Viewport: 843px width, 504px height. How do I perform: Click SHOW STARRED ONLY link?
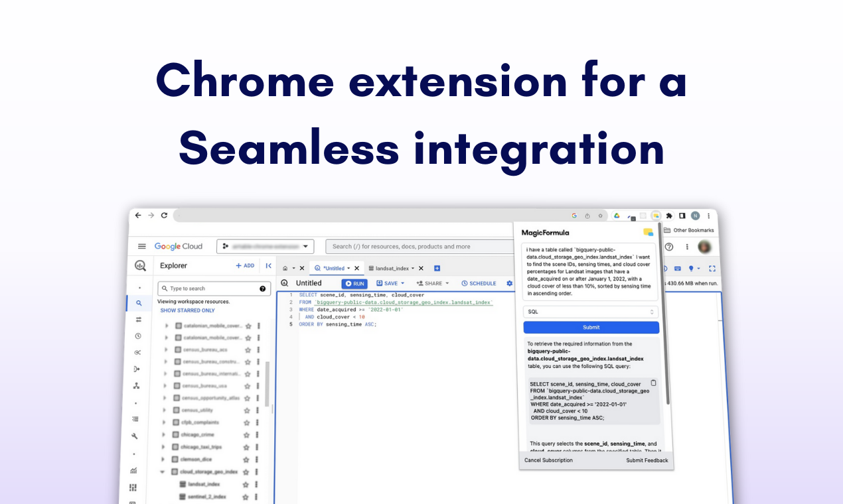(187, 310)
